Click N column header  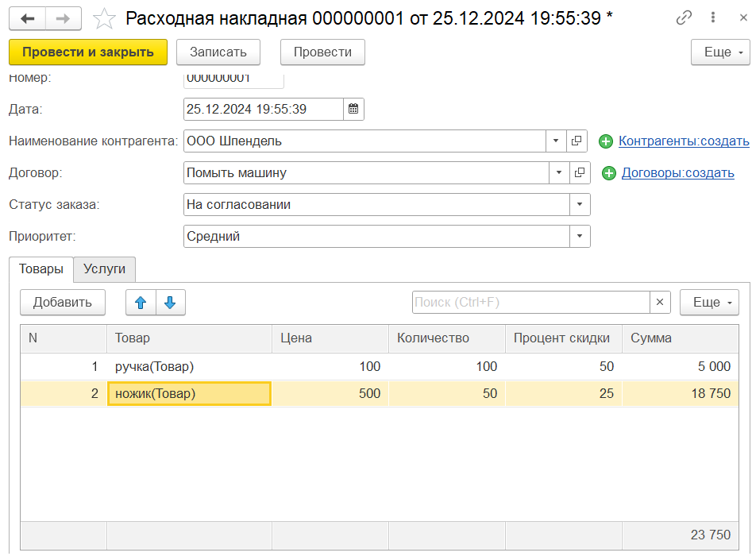pos(64,338)
